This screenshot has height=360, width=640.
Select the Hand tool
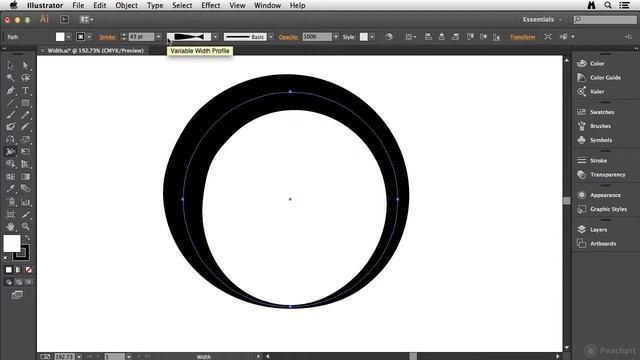10,227
